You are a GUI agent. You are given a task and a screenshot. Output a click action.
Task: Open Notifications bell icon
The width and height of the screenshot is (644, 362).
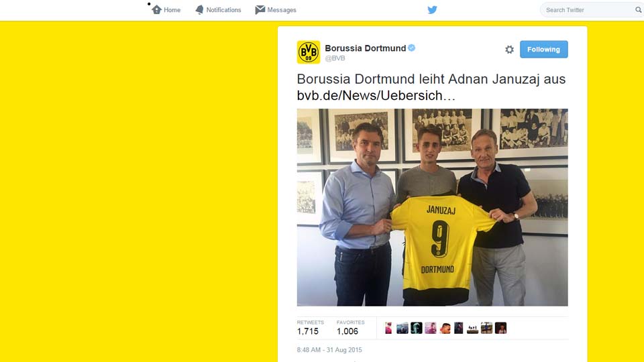199,10
